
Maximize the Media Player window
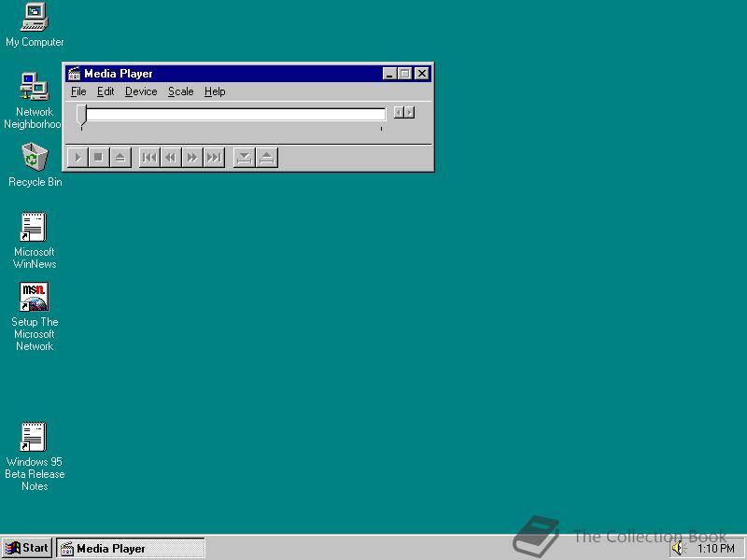[404, 74]
